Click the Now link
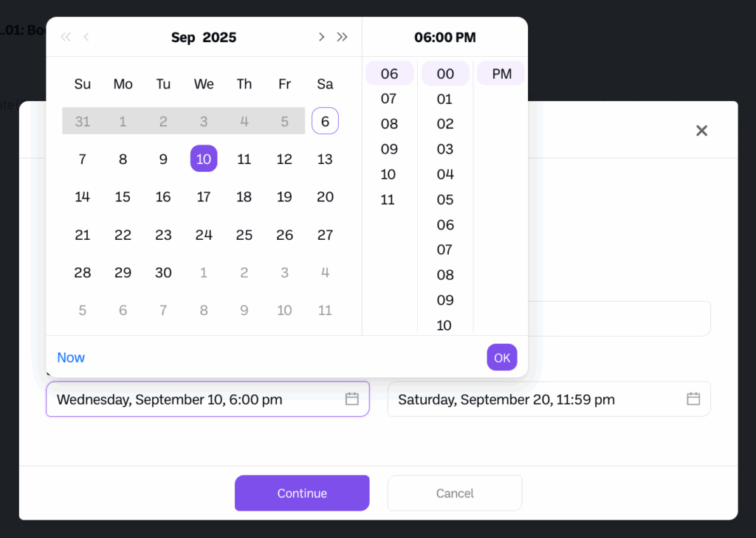756x538 pixels. pos(71,358)
